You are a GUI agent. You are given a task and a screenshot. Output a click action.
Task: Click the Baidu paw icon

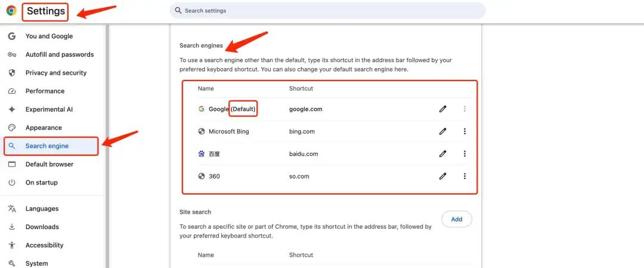coord(202,154)
